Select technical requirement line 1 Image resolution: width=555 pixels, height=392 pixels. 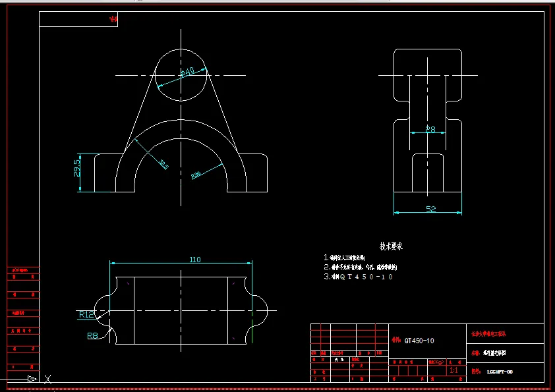click(345, 258)
